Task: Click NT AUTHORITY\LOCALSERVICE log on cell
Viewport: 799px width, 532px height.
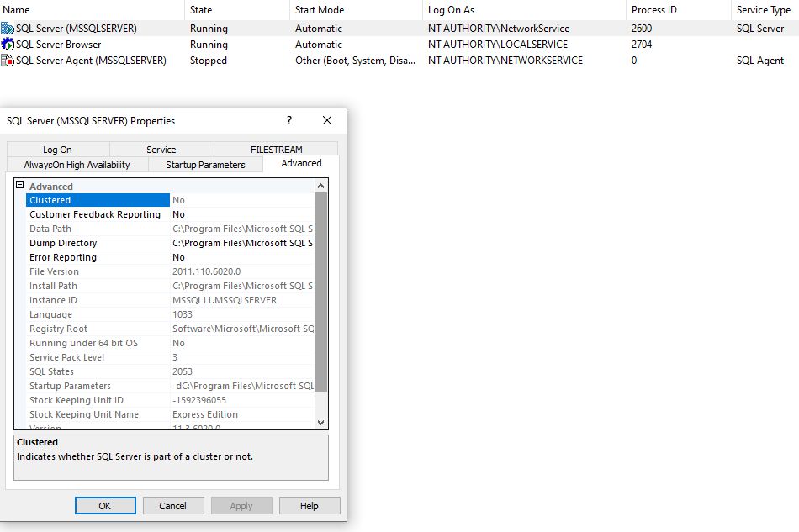Action: (x=498, y=45)
